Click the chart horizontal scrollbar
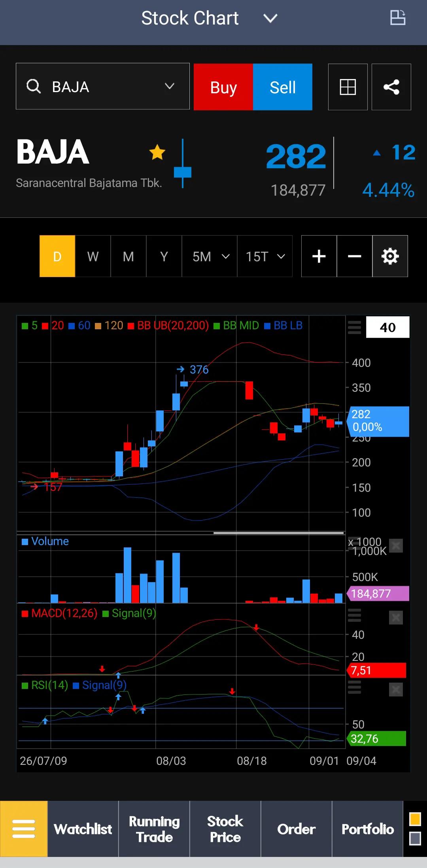Screen dimensions: 427x868 pyautogui.click(x=279, y=533)
